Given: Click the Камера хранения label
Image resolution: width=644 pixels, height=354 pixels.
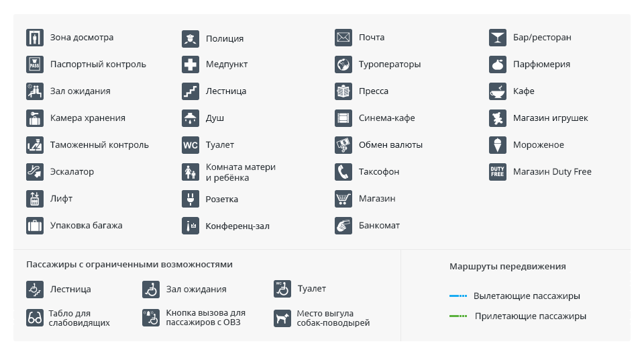Looking at the screenshot, I should pos(87,118).
